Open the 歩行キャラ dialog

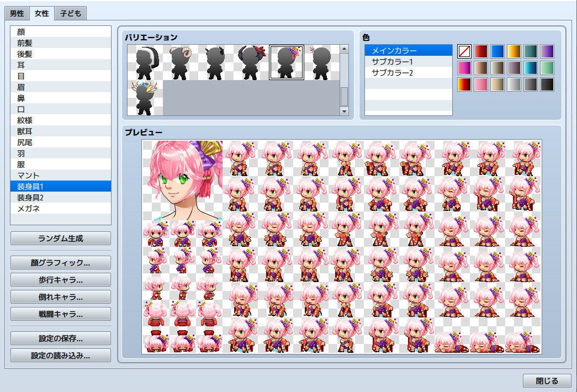point(60,279)
